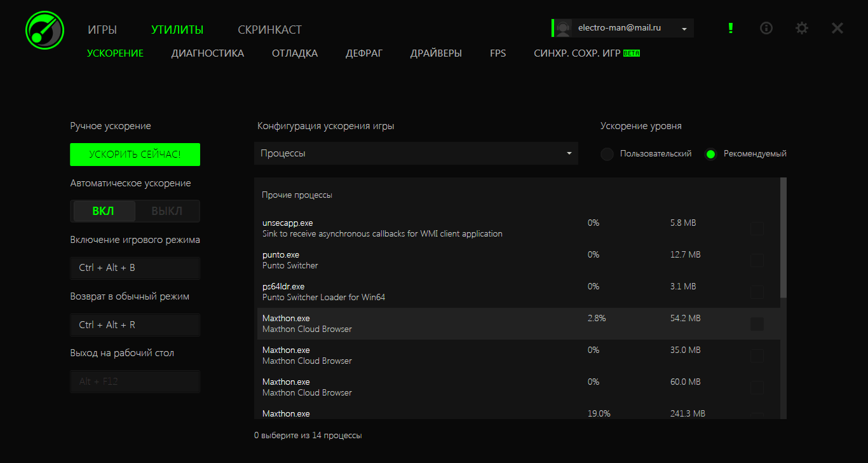
Task: Open the УСКОРЕНИЕ sub-tab
Action: pyautogui.click(x=115, y=53)
